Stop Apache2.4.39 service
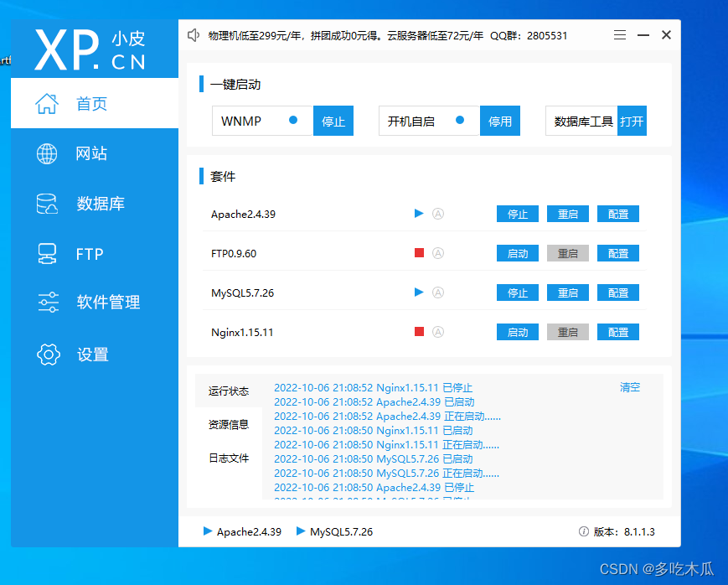Image resolution: width=728 pixels, height=585 pixels. click(518, 214)
